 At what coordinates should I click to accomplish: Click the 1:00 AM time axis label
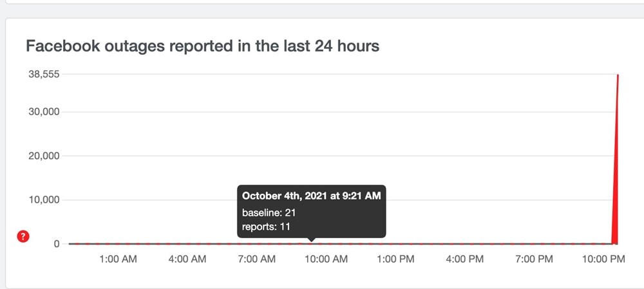tap(117, 259)
